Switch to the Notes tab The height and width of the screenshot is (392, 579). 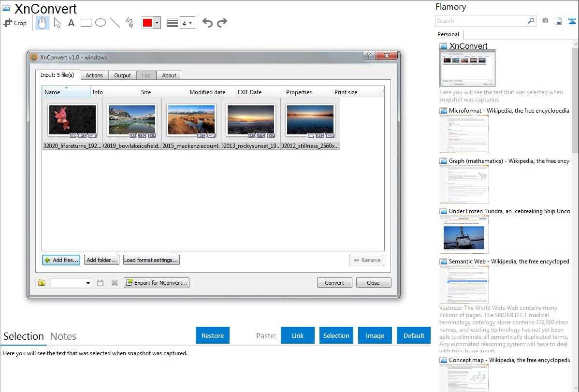63,336
